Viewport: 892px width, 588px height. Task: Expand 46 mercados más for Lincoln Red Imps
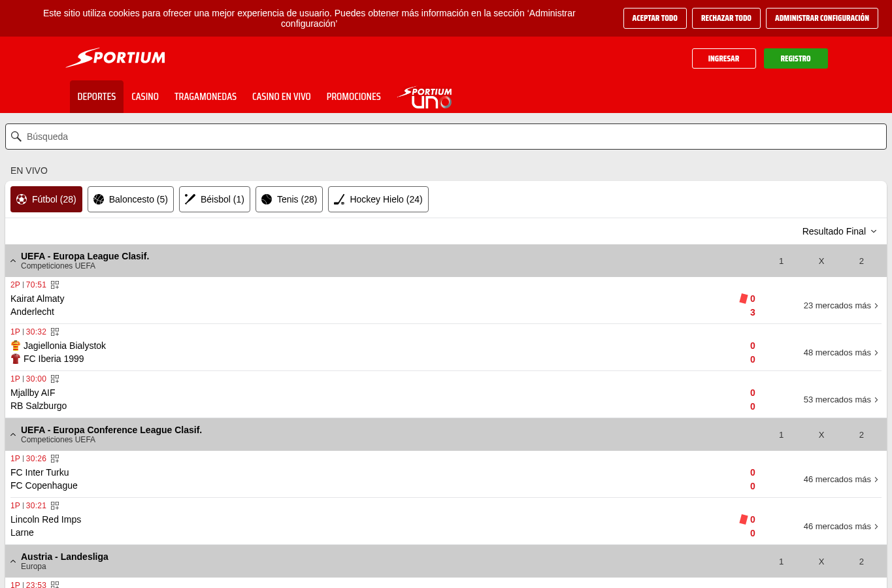[x=841, y=527]
